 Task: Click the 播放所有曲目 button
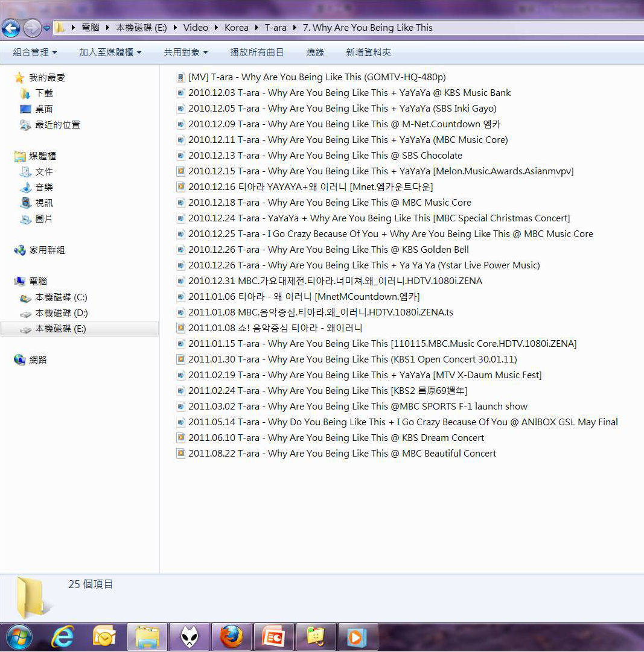pos(257,52)
